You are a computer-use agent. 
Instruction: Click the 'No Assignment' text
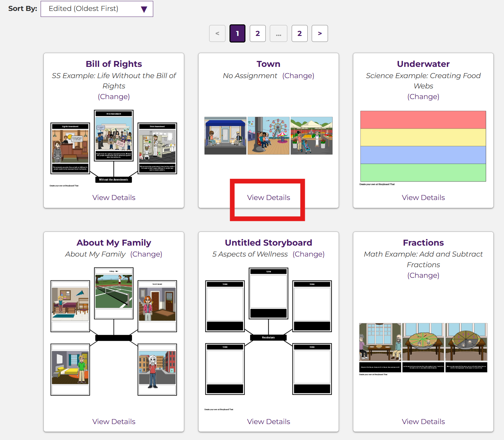coord(250,76)
